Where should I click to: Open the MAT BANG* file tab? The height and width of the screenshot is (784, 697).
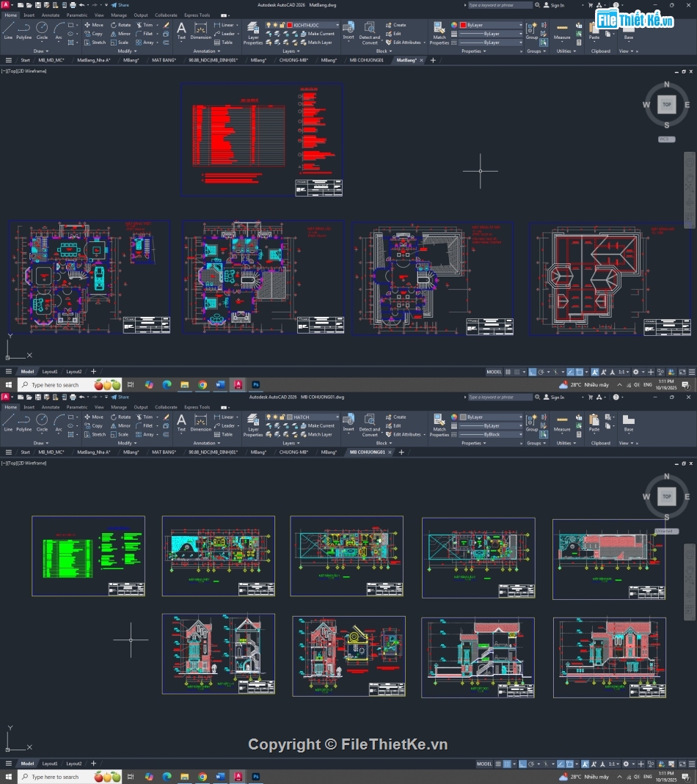coord(163,60)
